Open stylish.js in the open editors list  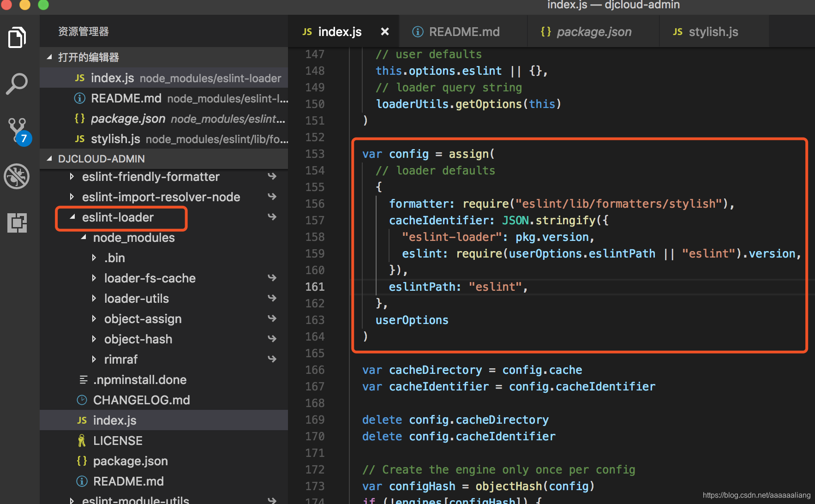164,139
